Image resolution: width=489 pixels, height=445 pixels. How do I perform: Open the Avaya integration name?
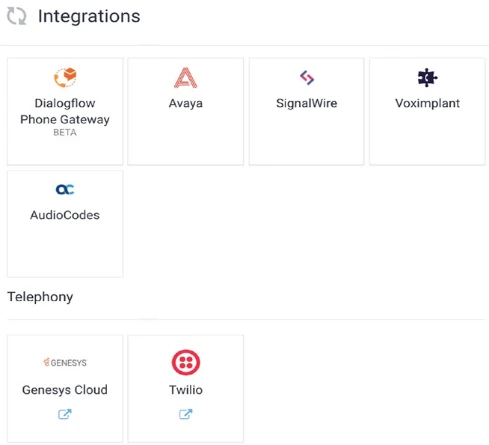click(186, 103)
